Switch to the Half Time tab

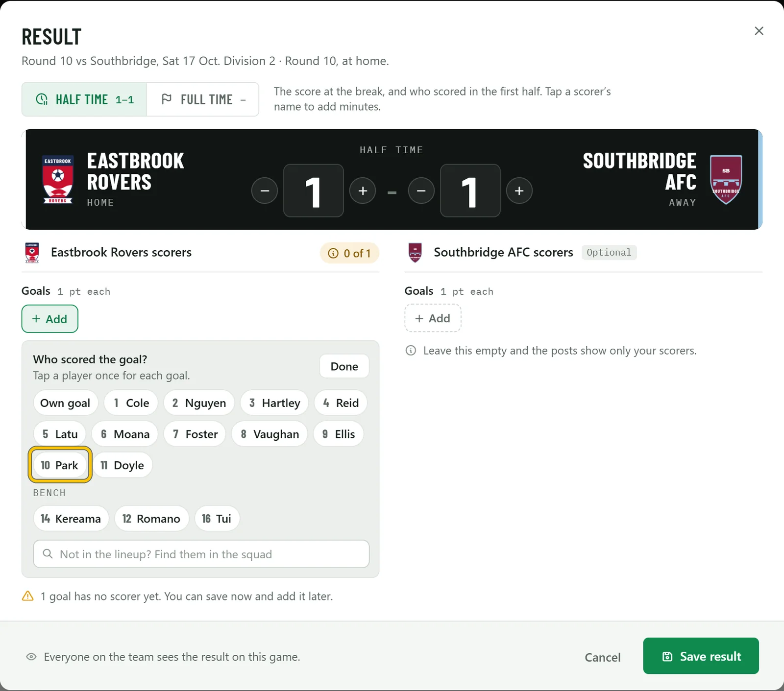[84, 99]
